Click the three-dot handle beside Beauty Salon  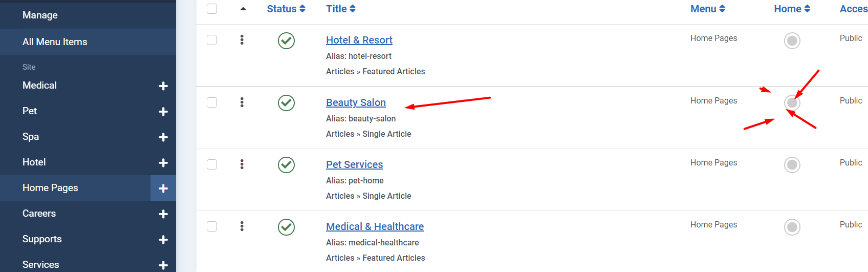(x=242, y=102)
